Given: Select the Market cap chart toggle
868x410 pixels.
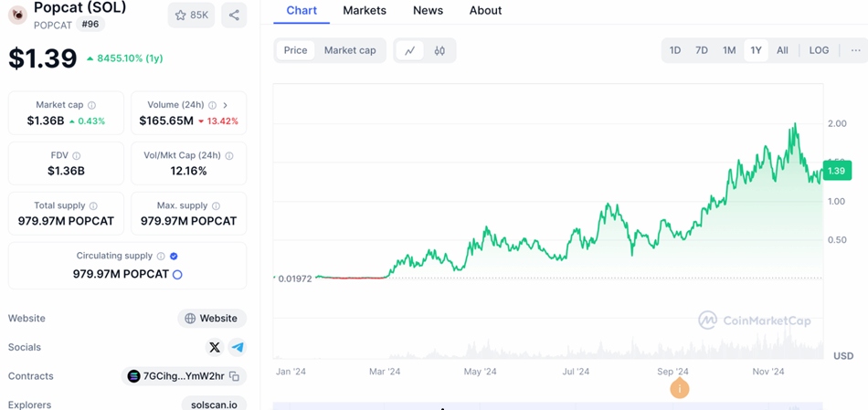Looking at the screenshot, I should (x=350, y=50).
